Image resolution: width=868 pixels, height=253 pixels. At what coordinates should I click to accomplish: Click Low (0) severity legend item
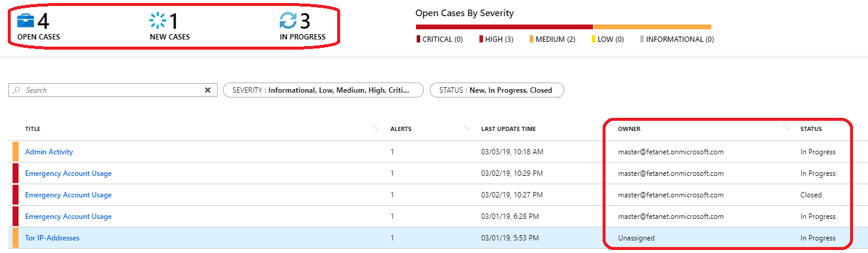coord(607,39)
